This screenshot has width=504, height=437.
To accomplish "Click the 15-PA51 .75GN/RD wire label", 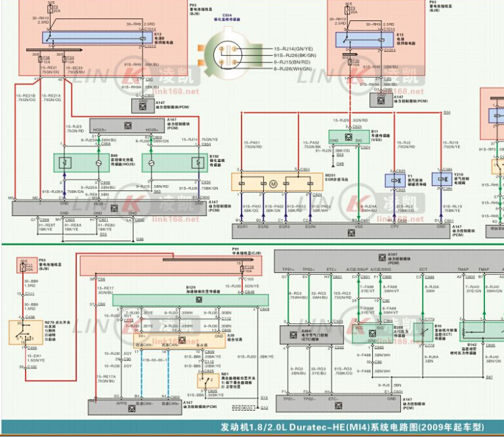I will (253, 144).
